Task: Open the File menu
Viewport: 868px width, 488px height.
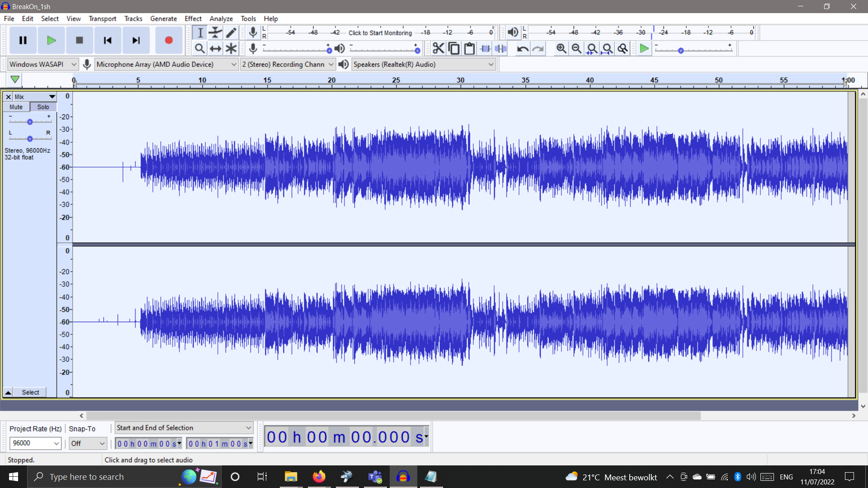Action: [9, 19]
